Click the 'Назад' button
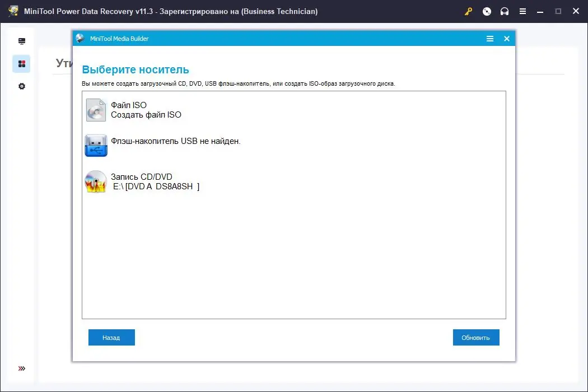Viewport: 588px width, 392px height. pos(111,338)
